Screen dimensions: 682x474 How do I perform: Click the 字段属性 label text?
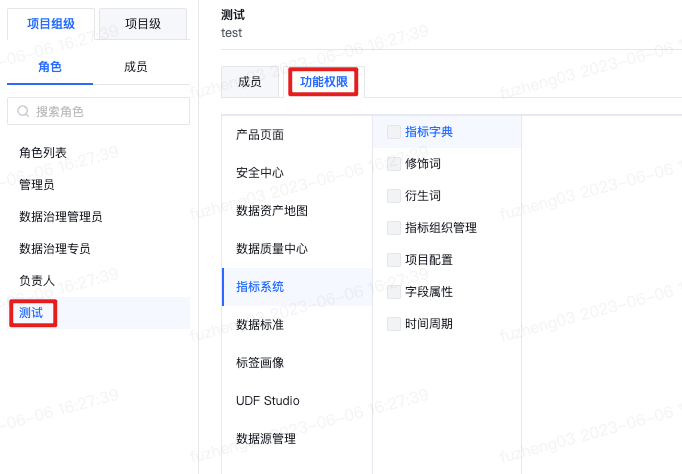click(x=429, y=292)
